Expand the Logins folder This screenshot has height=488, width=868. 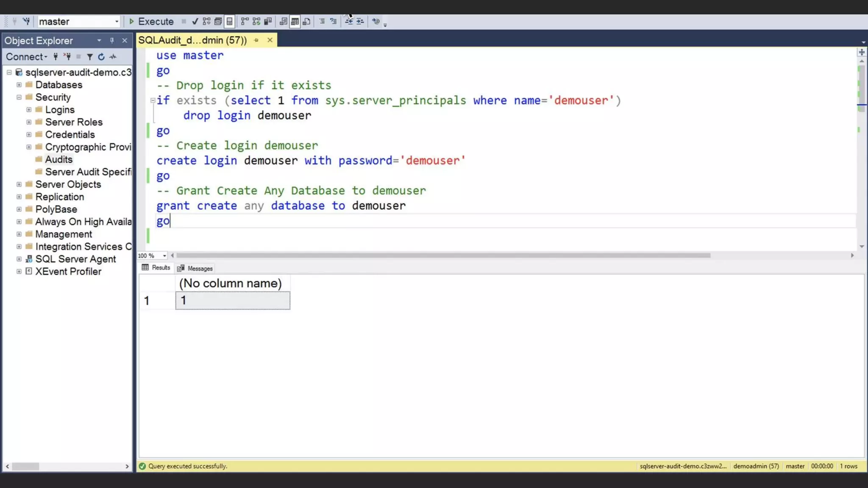tap(29, 110)
